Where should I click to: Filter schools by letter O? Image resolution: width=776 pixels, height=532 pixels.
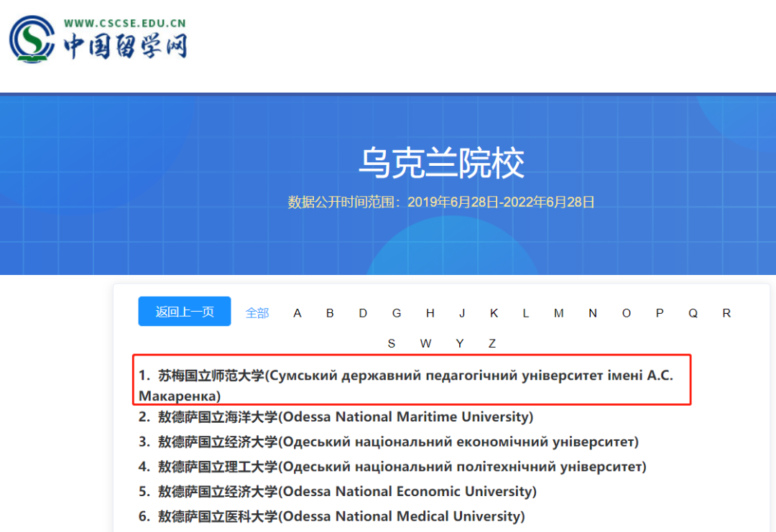pyautogui.click(x=627, y=313)
